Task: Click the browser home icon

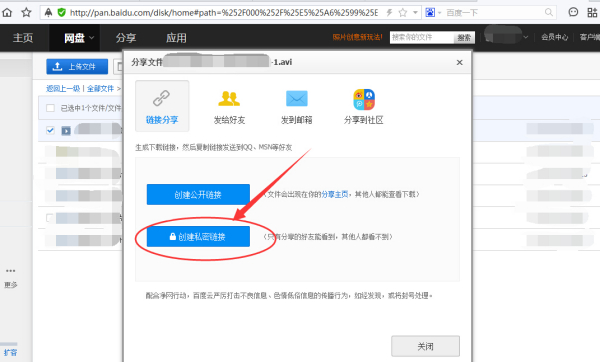Action: 7,13
